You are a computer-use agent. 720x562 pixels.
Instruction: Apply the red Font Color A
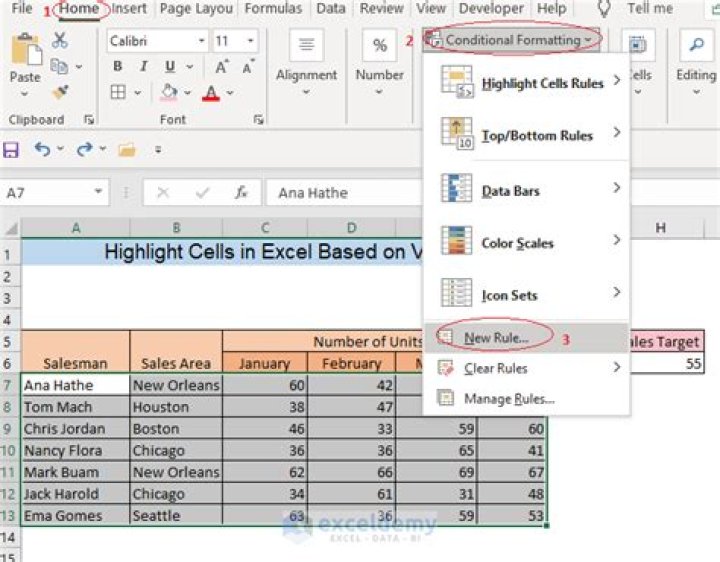[x=211, y=93]
